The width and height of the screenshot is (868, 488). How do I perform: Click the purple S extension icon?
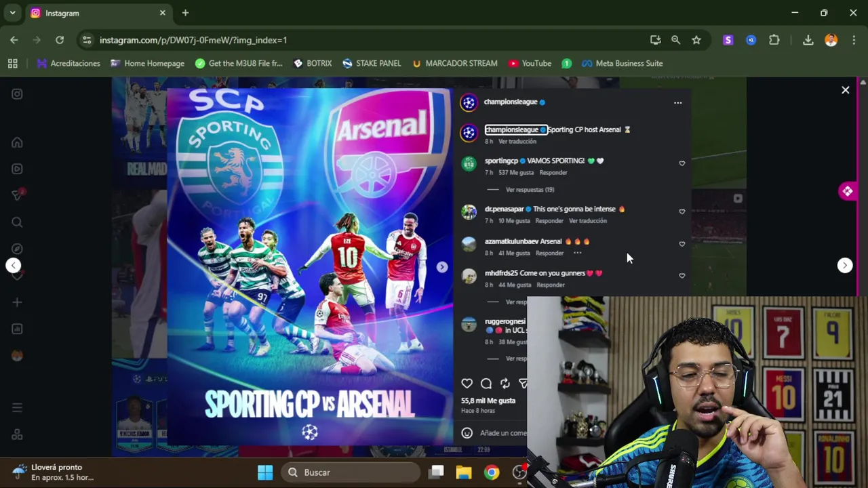pos(728,40)
